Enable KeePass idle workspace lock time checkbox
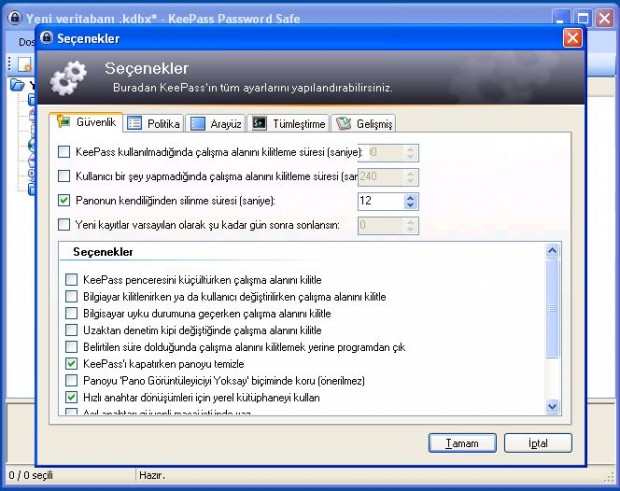620x491 pixels. (64, 152)
